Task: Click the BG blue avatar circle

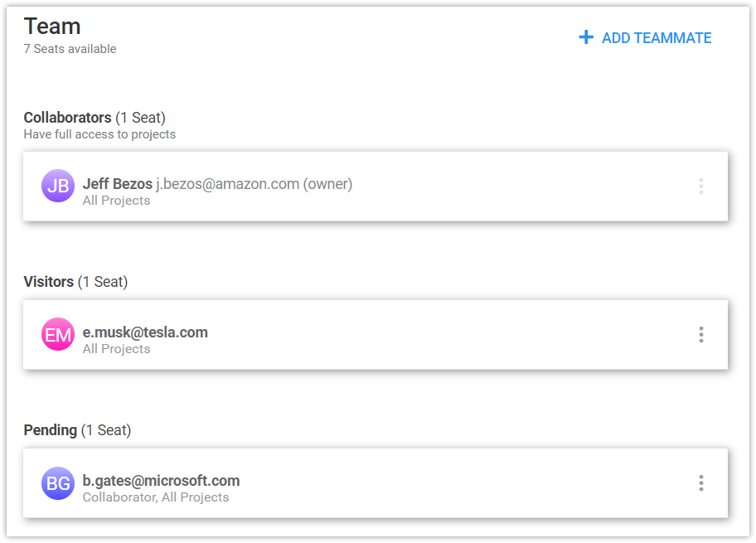Action: pos(58,482)
